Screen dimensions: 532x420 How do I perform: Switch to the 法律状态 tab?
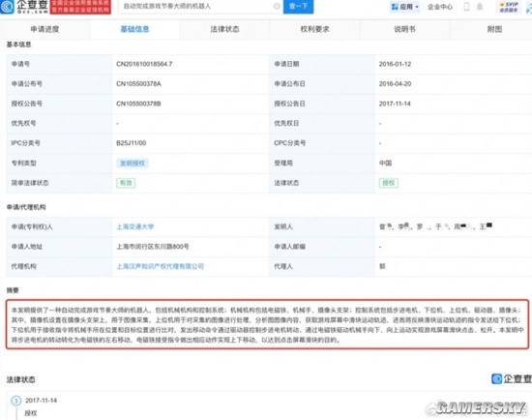pyautogui.click(x=224, y=29)
